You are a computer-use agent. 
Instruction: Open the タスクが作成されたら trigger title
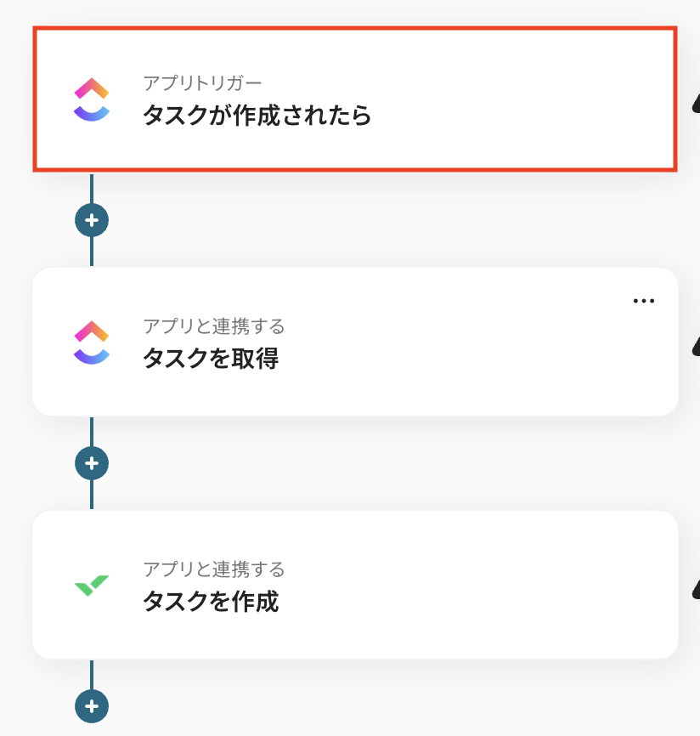point(257,116)
